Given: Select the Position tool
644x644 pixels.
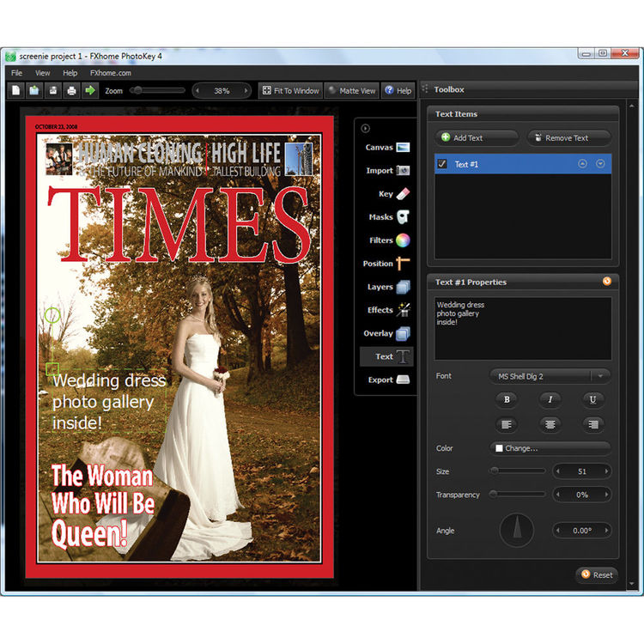Looking at the screenshot, I should [x=386, y=264].
